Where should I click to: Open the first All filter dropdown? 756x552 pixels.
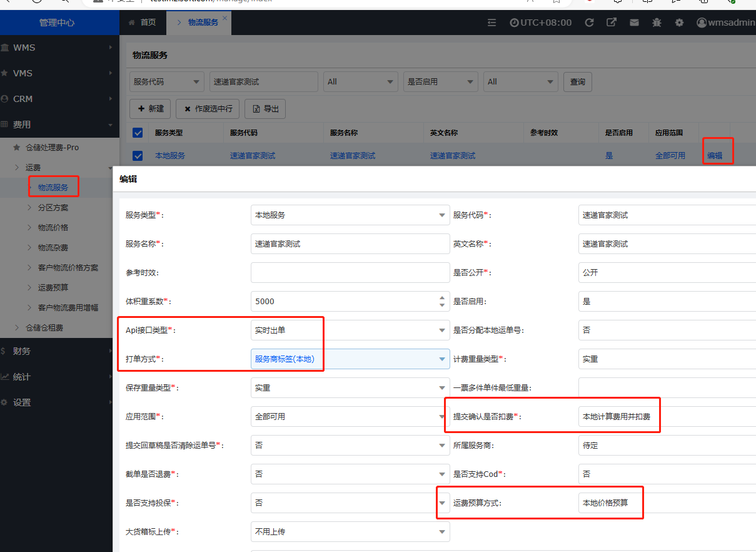[361, 81]
